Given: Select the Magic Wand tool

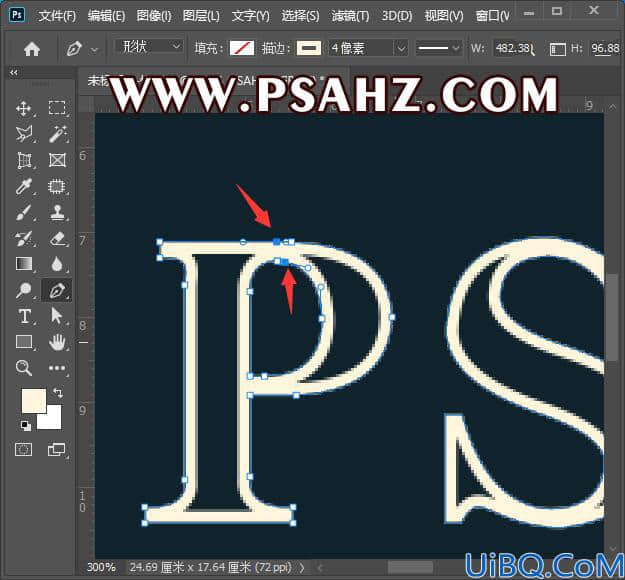Looking at the screenshot, I should (57, 134).
